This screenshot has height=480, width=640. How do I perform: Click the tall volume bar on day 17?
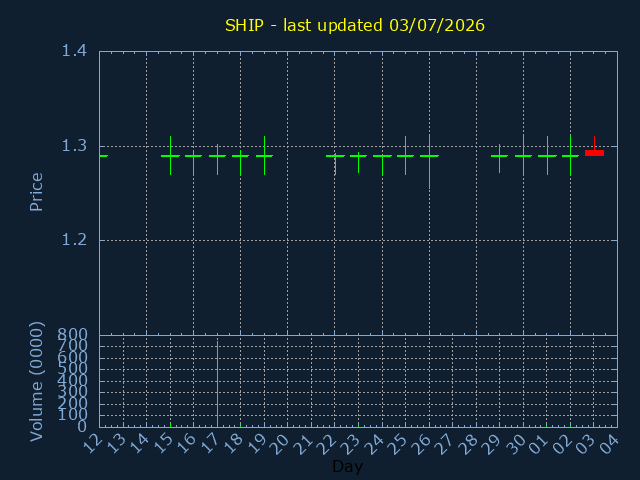click(218, 384)
